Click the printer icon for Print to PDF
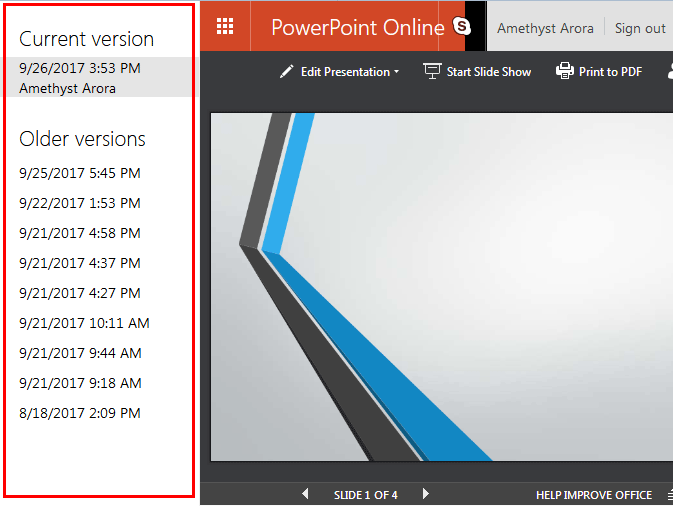 coord(565,71)
